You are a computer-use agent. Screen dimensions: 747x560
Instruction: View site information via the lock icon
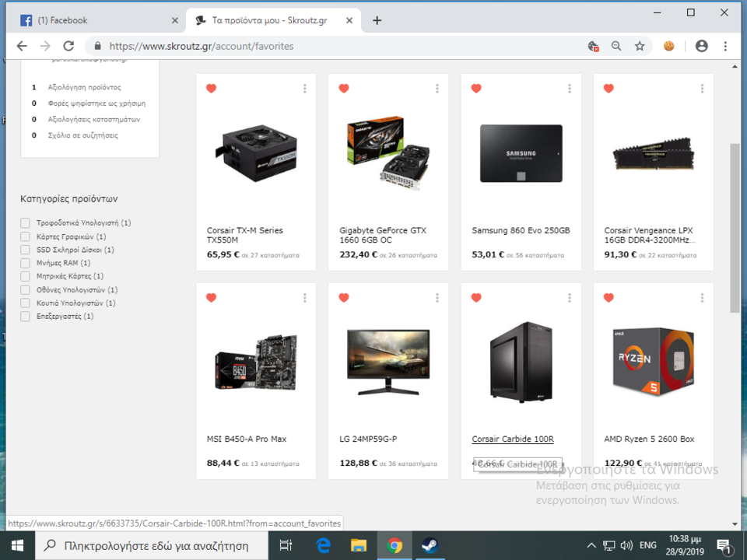98,46
